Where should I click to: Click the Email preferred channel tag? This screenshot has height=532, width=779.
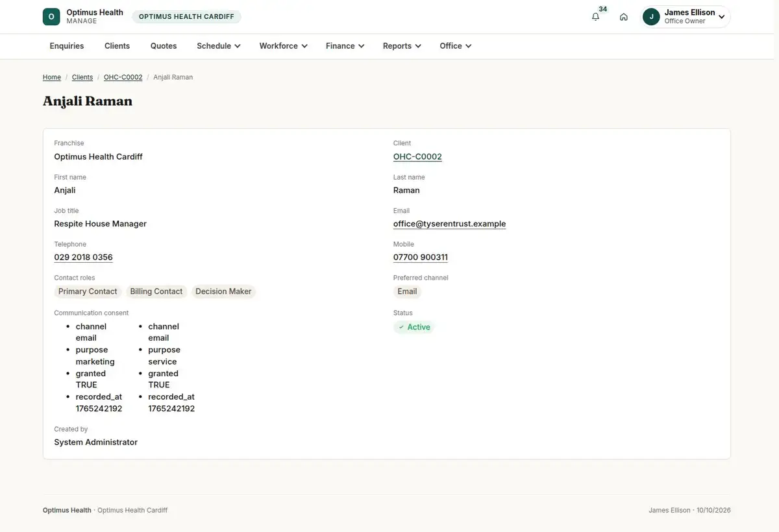point(407,292)
